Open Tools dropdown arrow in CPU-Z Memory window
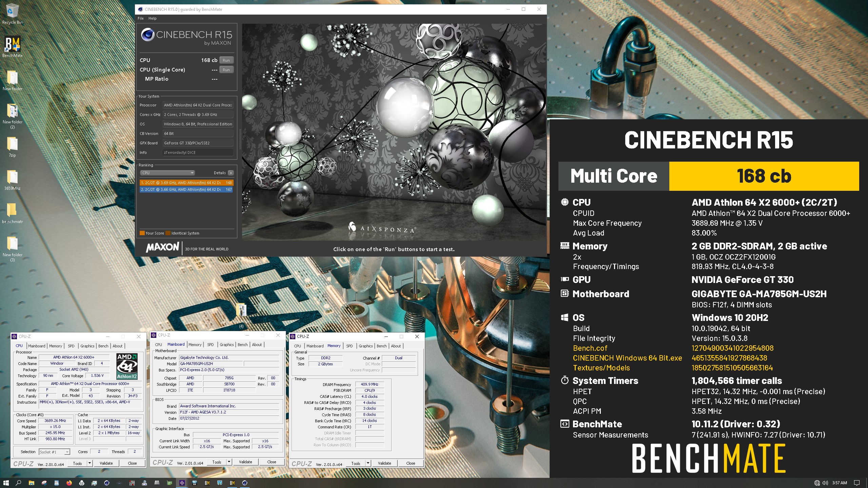 [368, 463]
